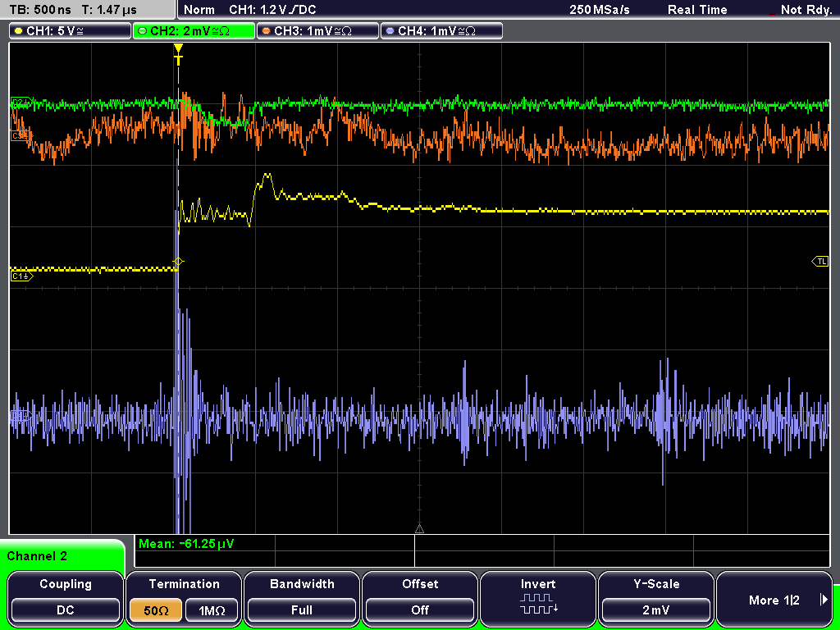Screen dimensions: 840x630
Task: Toggle the Offset Off setting
Action: point(420,598)
